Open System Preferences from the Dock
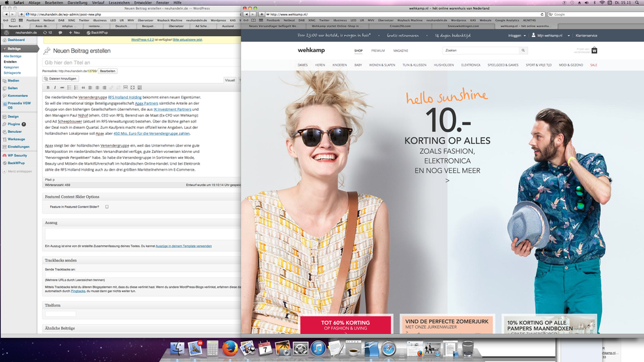Screen dimensions: 644x362 pos(300,349)
